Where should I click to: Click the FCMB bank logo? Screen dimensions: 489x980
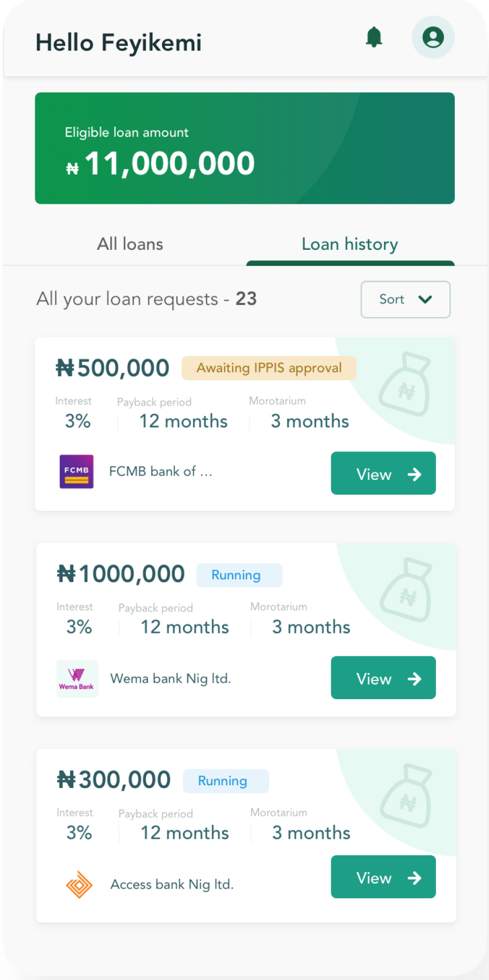77,471
